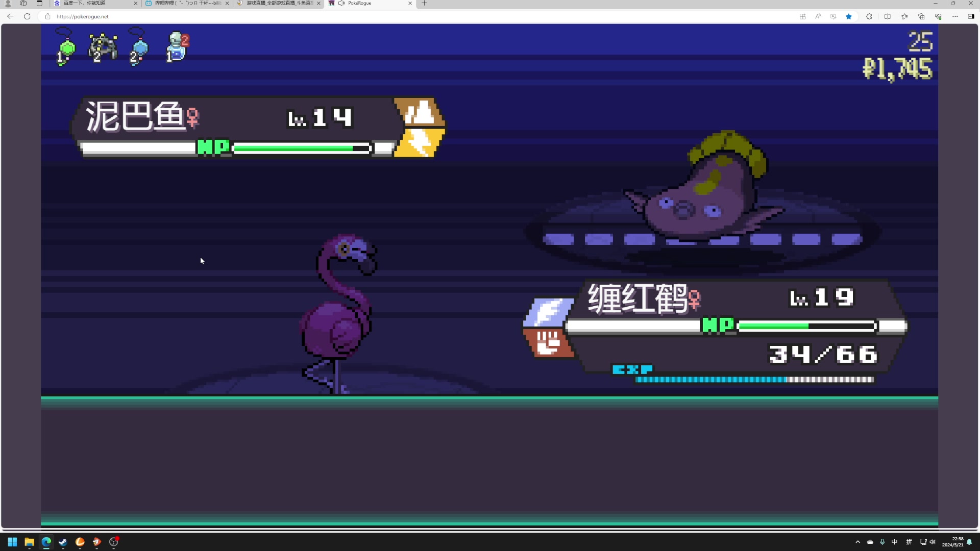Click the enemy 泥巴鱼 HP bar
Screen dimensions: 980x551
pyautogui.click(x=301, y=148)
